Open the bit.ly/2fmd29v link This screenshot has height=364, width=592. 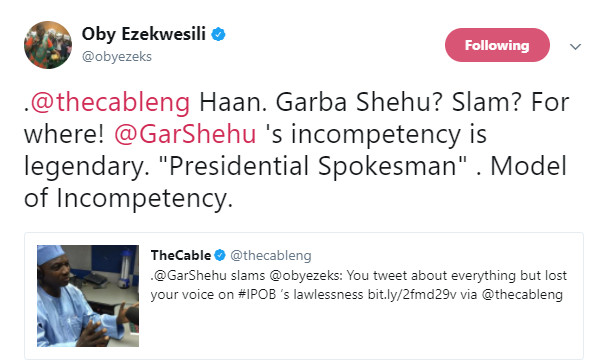412,295
